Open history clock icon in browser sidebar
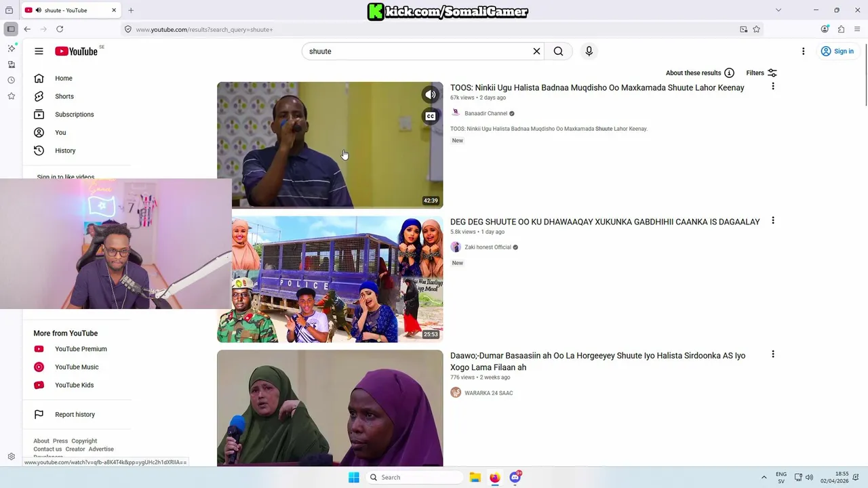 point(11,80)
